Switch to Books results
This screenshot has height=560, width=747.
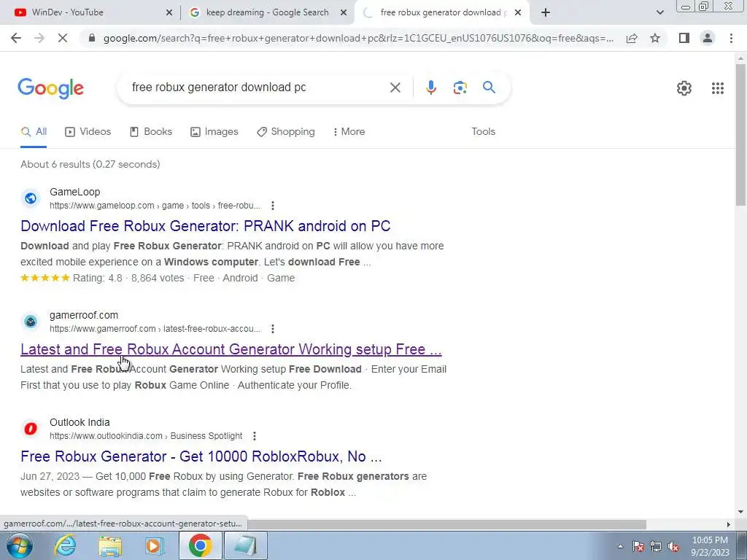(x=151, y=132)
